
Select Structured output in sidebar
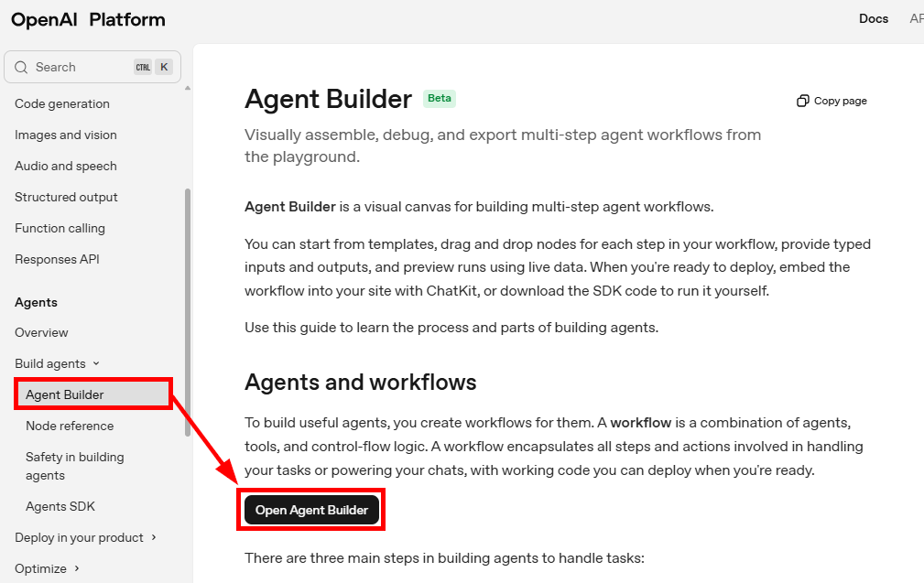tap(66, 198)
